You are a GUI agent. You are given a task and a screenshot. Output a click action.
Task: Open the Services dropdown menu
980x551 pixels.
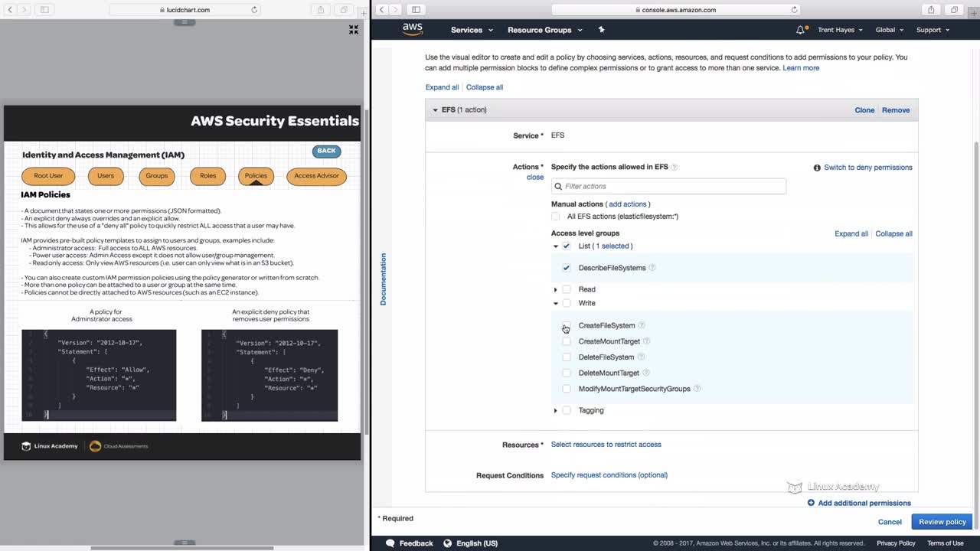pyautogui.click(x=472, y=30)
